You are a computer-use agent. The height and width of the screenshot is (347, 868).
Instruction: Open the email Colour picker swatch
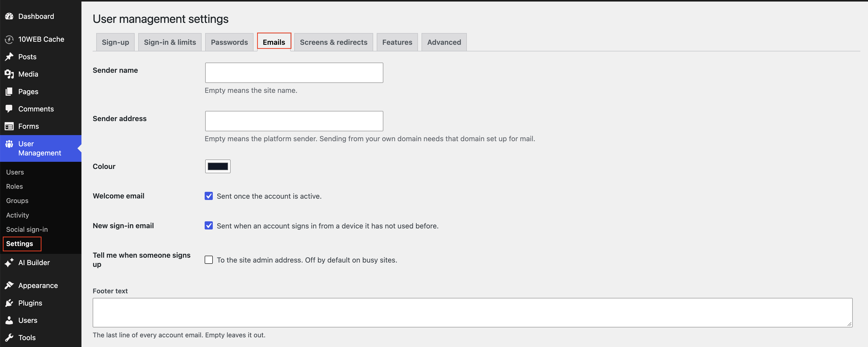(x=218, y=166)
